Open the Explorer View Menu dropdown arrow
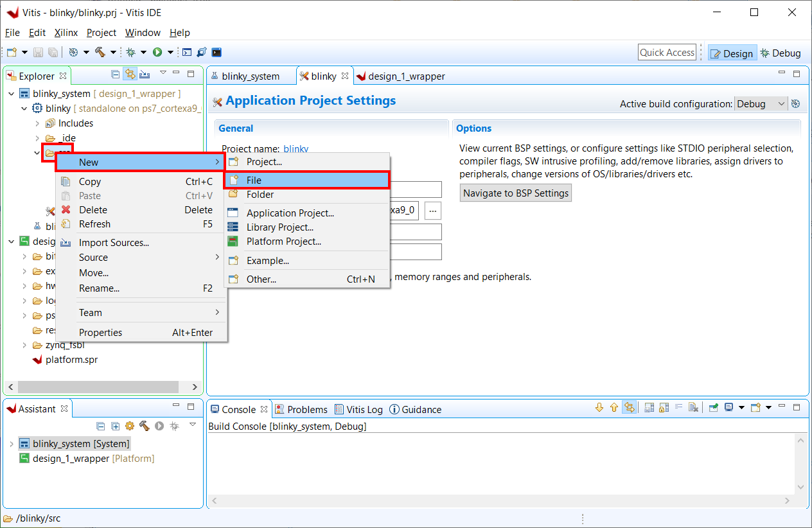 click(x=163, y=73)
